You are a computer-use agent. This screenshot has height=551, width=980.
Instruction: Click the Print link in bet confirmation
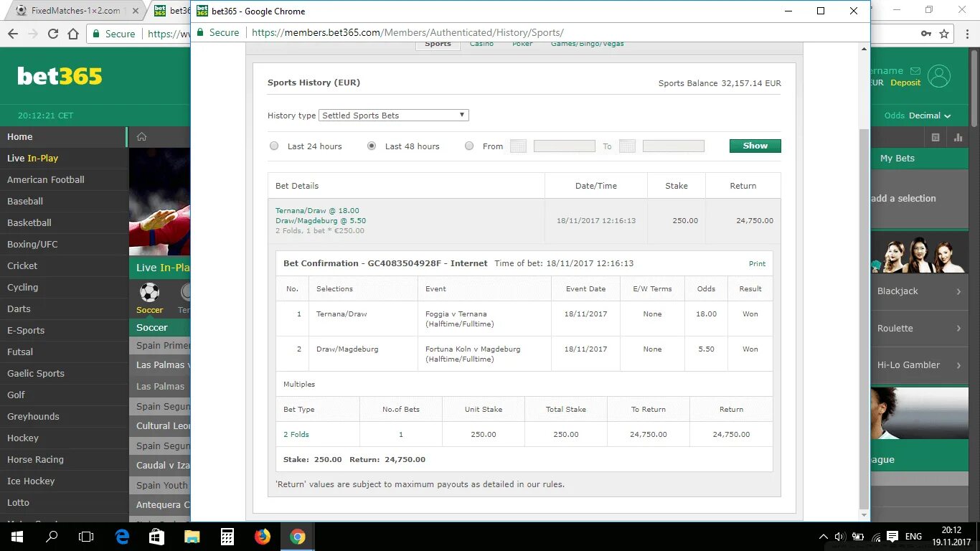click(x=757, y=264)
